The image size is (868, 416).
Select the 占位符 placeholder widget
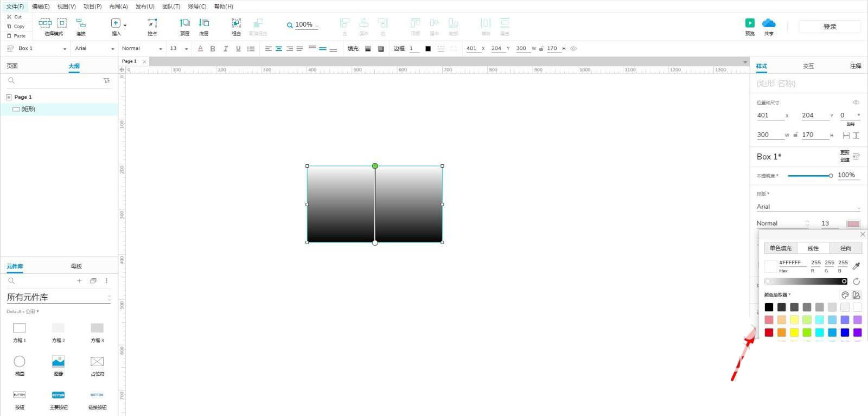(97, 365)
